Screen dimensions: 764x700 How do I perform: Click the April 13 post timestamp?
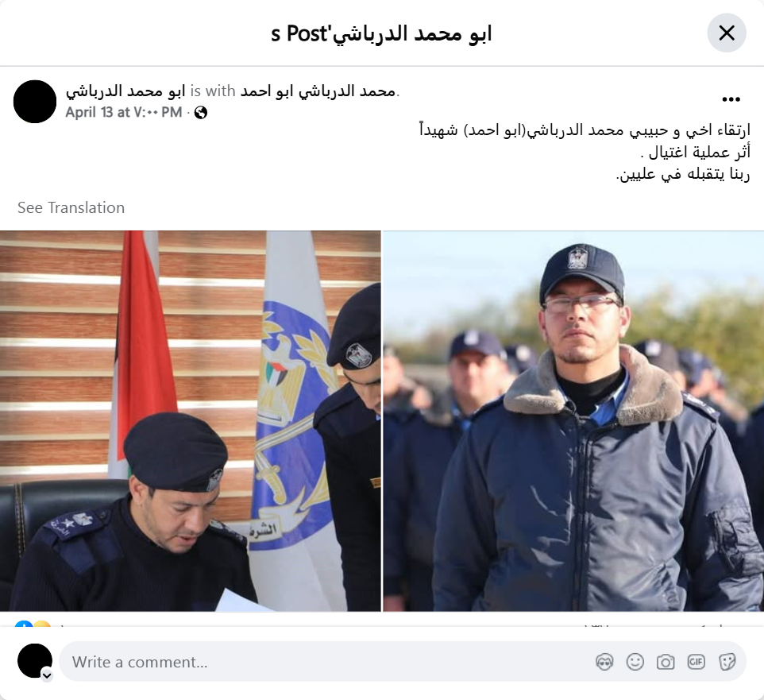124,113
